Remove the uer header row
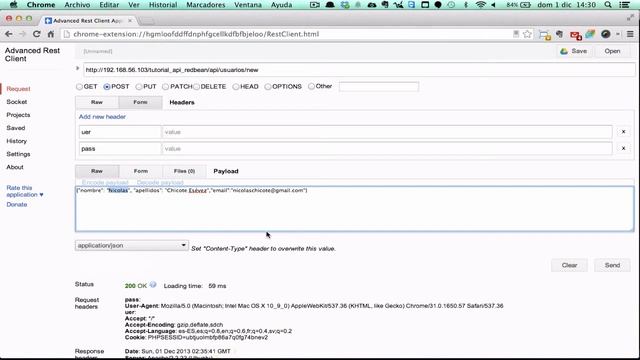 coord(623,132)
